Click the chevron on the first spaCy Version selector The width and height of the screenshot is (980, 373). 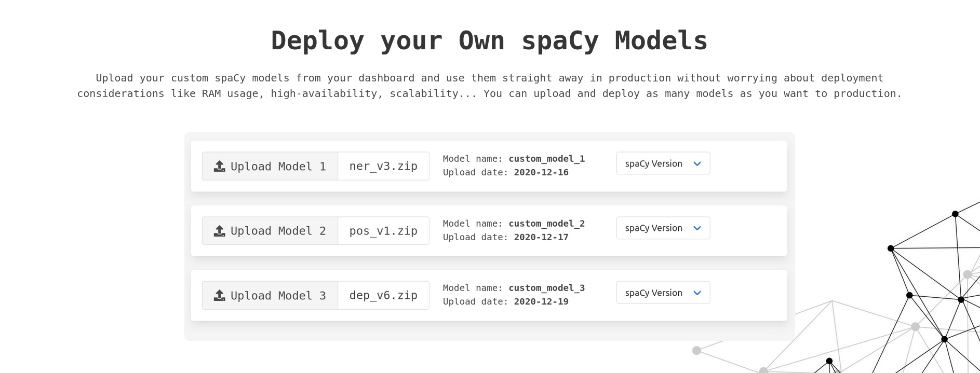698,163
